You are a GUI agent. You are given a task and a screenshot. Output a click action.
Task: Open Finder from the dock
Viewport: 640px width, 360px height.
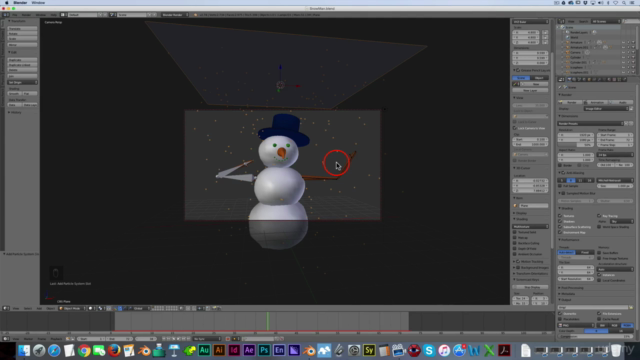24,350
